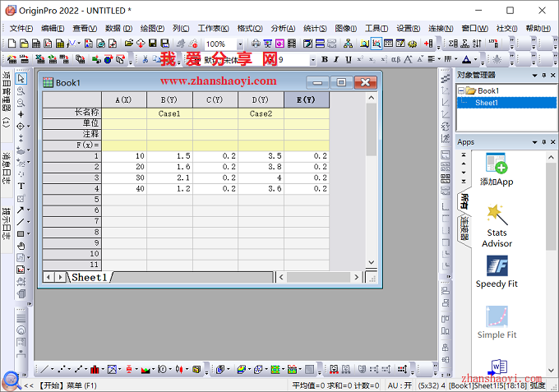Click the Cut scissors icon
The width and height of the screenshot is (559, 392).
pos(146,59)
